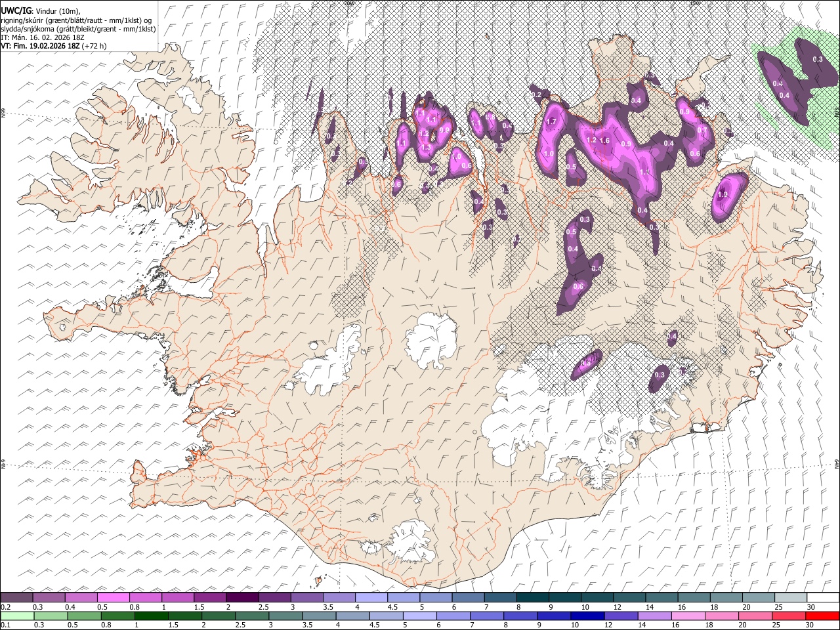
Task: Select the IT initialisation time "Mán. 16. 02. 2026 18Z"
Action: coord(49,37)
